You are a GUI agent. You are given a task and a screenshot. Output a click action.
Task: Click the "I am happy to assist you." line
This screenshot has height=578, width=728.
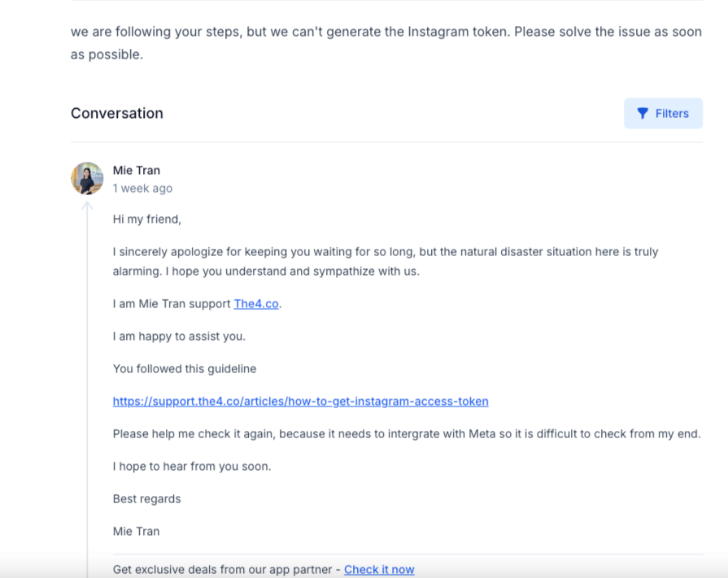179,337
